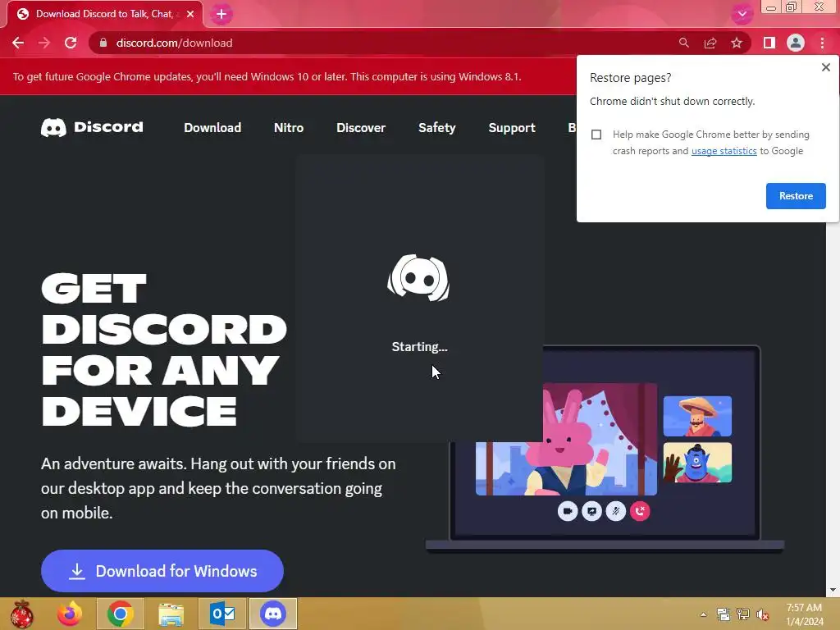
Task: Open File Explorer from the taskbar
Action: 171,614
